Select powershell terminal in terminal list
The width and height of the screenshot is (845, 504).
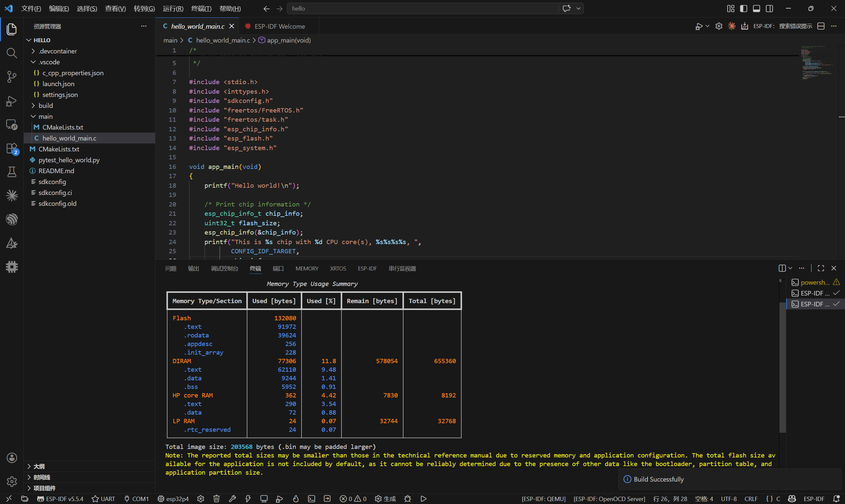(815, 282)
